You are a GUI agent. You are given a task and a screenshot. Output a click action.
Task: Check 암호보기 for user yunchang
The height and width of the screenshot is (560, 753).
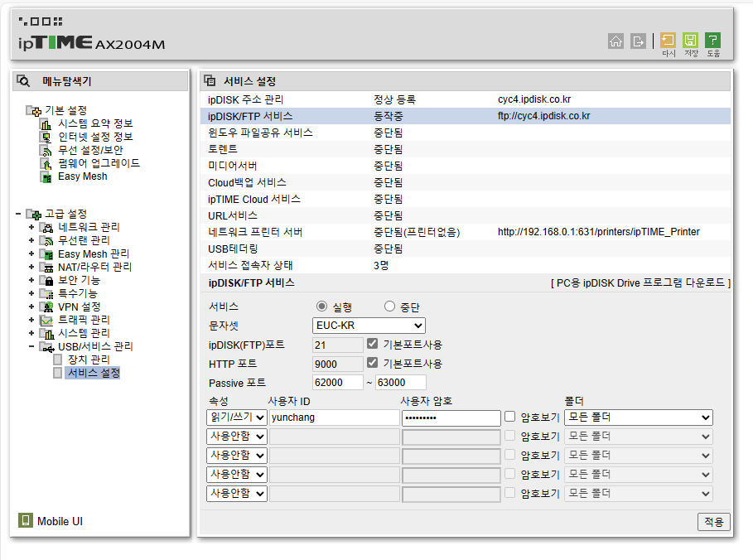coord(510,417)
